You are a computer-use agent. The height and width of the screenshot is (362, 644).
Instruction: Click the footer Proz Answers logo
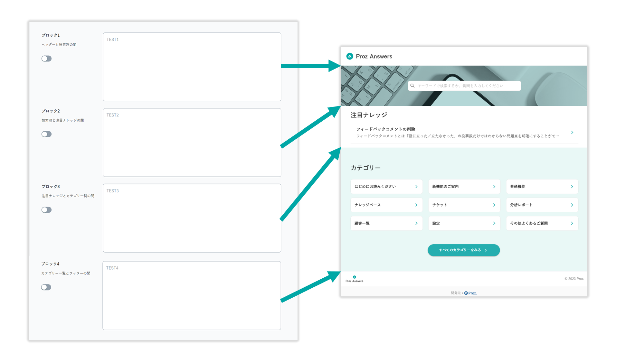[x=354, y=279]
